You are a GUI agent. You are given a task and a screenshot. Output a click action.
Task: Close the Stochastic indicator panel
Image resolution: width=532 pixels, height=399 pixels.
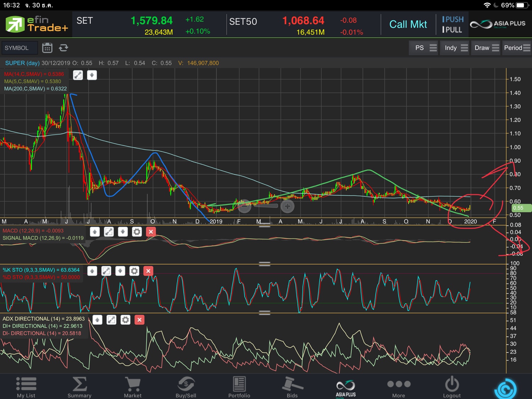(148, 271)
